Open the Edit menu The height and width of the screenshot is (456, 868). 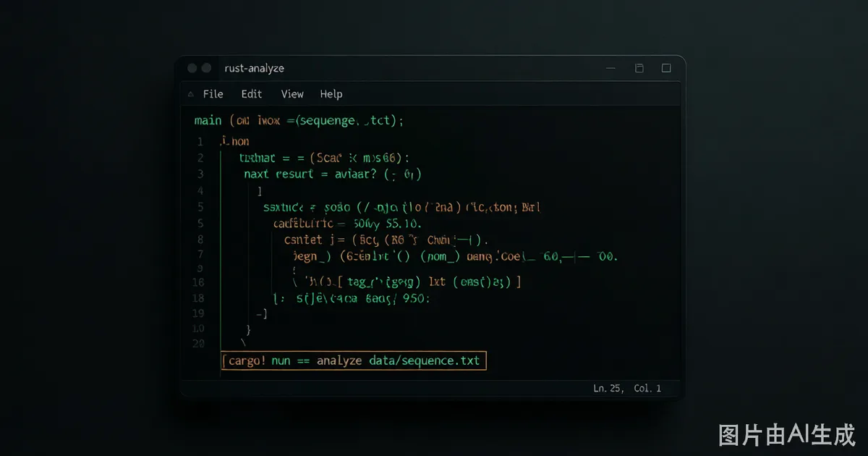point(252,94)
